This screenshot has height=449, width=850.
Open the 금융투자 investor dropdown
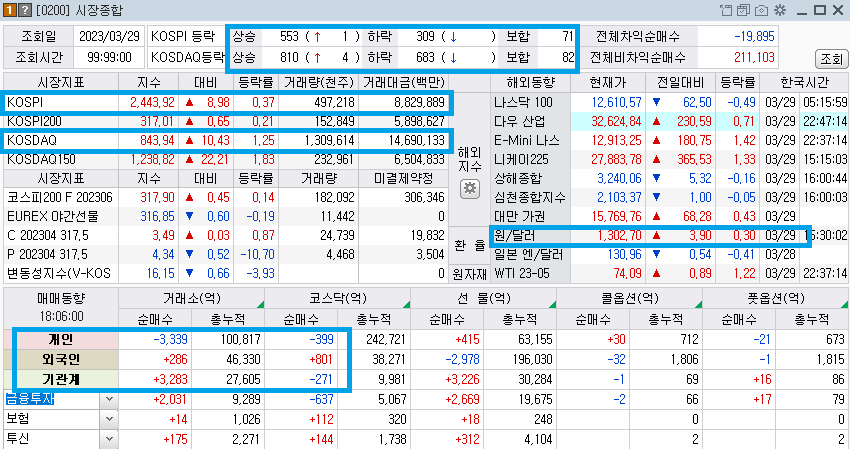(109, 400)
